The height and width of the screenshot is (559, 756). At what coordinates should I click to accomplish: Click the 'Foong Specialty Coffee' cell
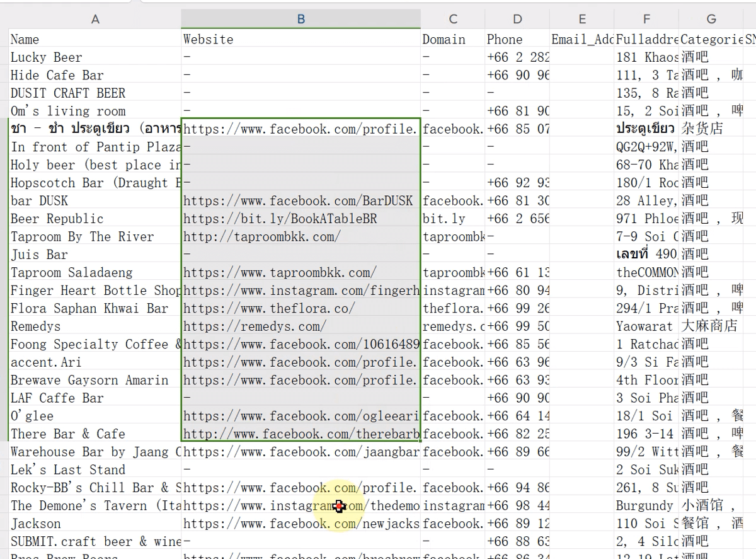pyautogui.click(x=95, y=345)
